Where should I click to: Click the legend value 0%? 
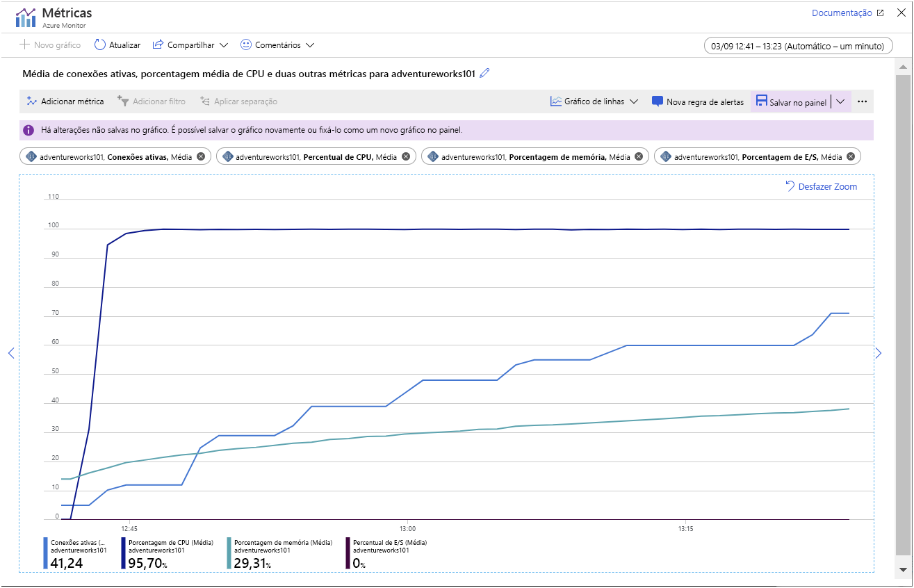[359, 564]
